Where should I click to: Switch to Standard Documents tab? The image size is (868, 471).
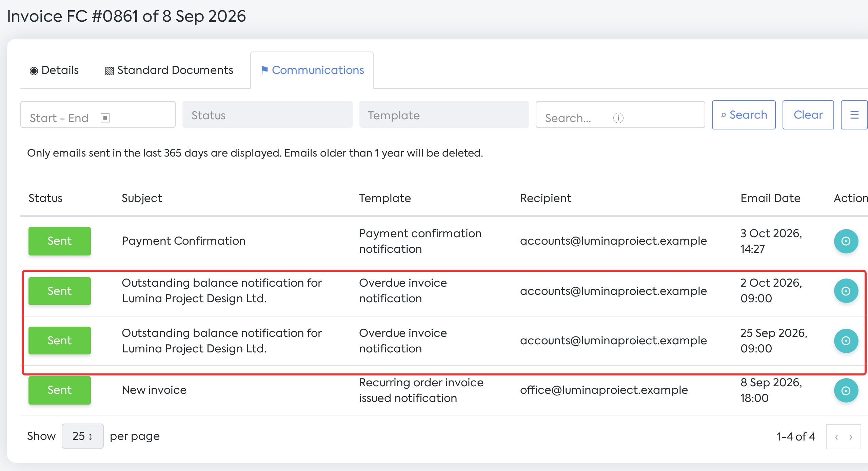pos(169,70)
